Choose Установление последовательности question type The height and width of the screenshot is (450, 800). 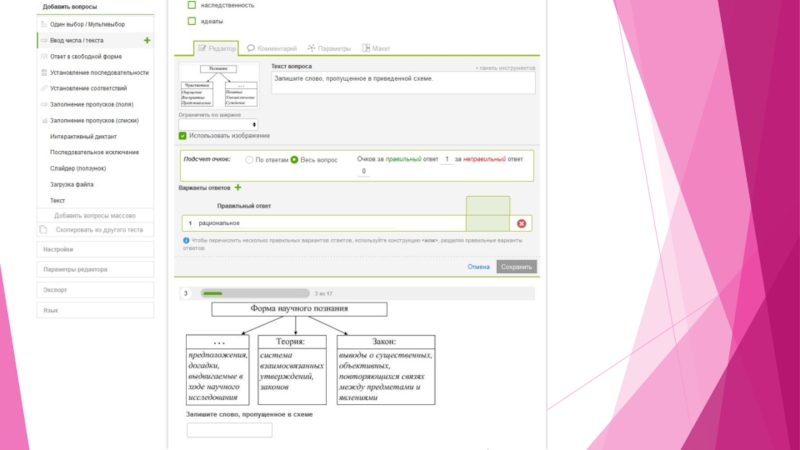pos(99,72)
